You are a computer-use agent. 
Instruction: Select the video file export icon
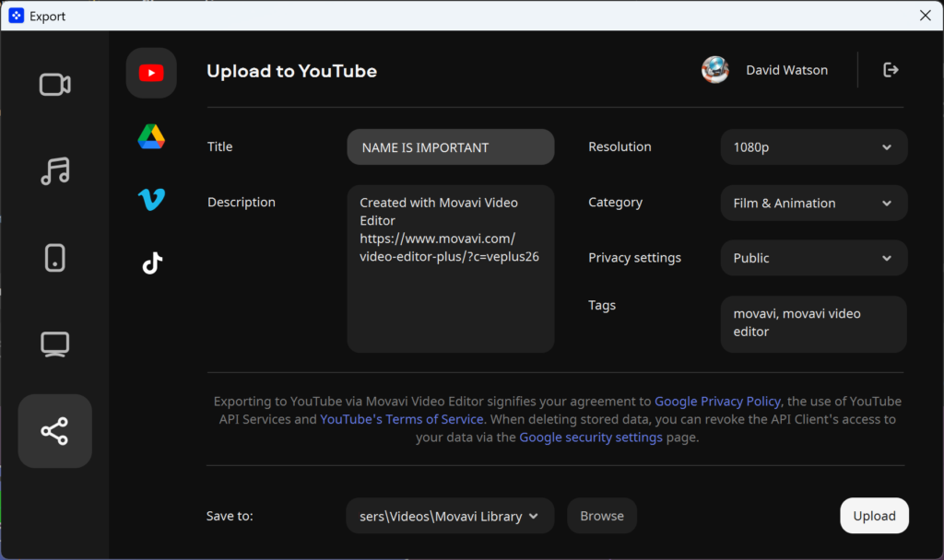(54, 84)
